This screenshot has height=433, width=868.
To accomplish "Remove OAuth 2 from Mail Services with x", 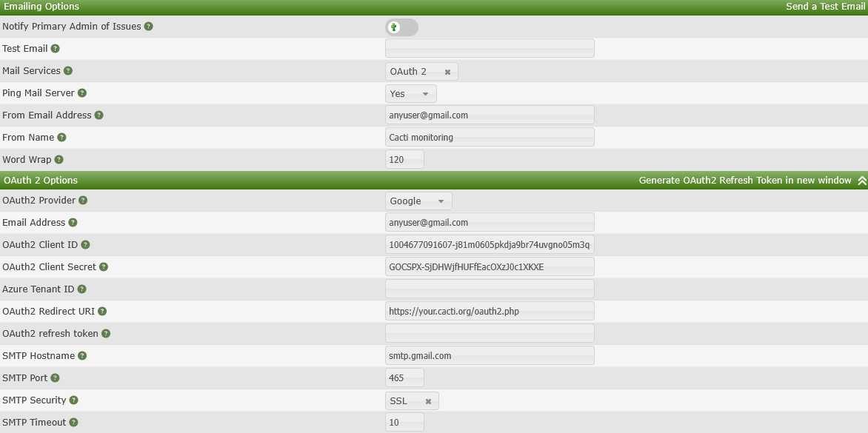I will pos(448,72).
